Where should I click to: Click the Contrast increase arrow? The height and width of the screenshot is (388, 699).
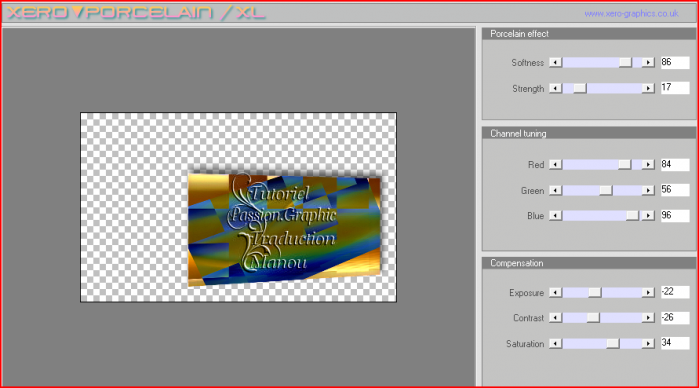click(x=648, y=318)
